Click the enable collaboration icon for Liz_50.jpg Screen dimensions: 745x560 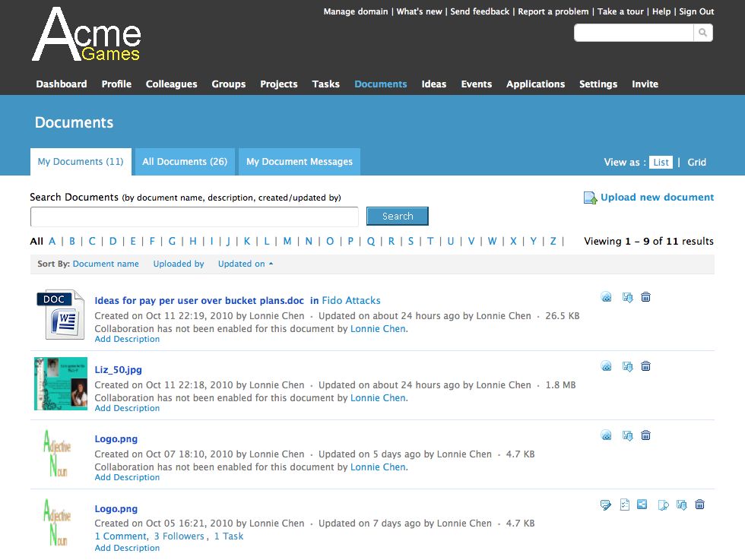click(x=606, y=366)
